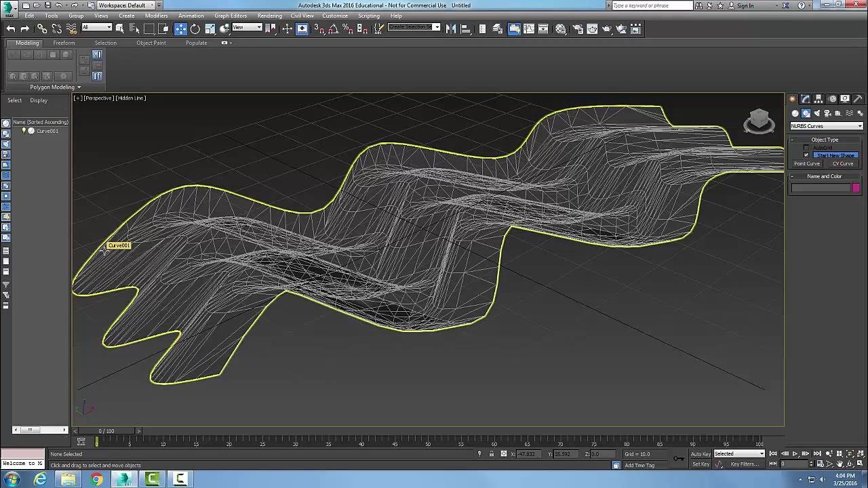Image resolution: width=868 pixels, height=488 pixels.
Task: Select the Lights category in Create panel
Action: point(816,113)
